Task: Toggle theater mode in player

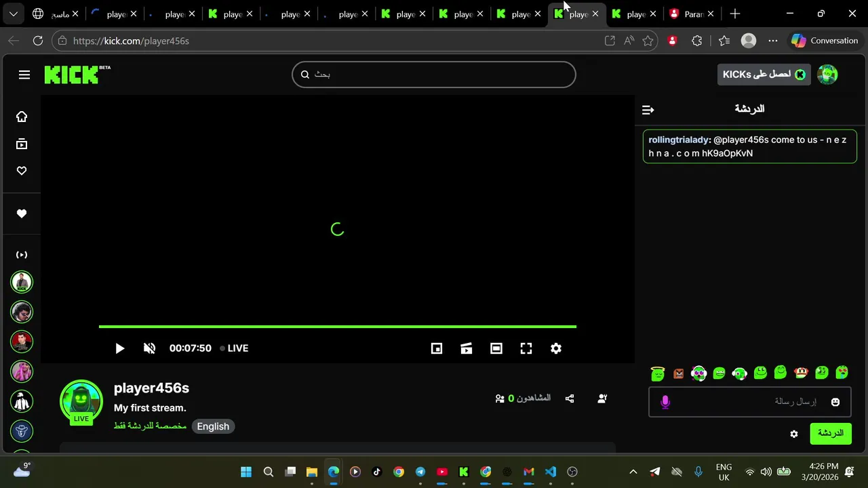Action: (496, 348)
